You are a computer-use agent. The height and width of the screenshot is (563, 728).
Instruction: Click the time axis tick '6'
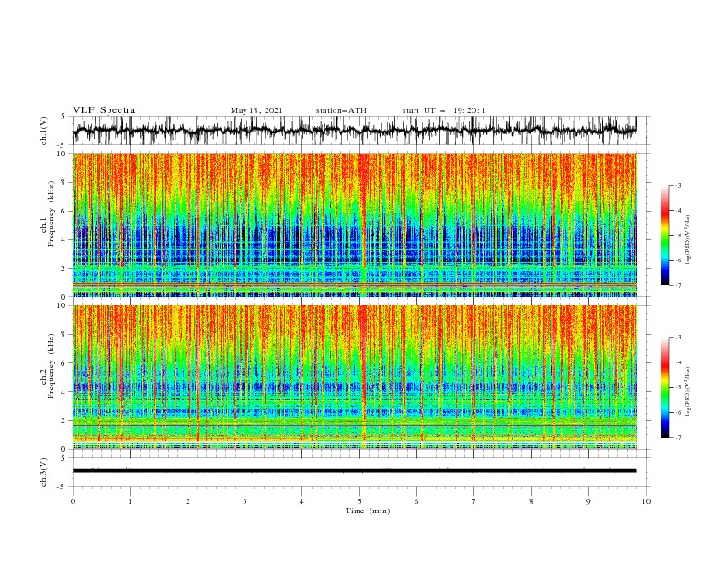pos(416,501)
